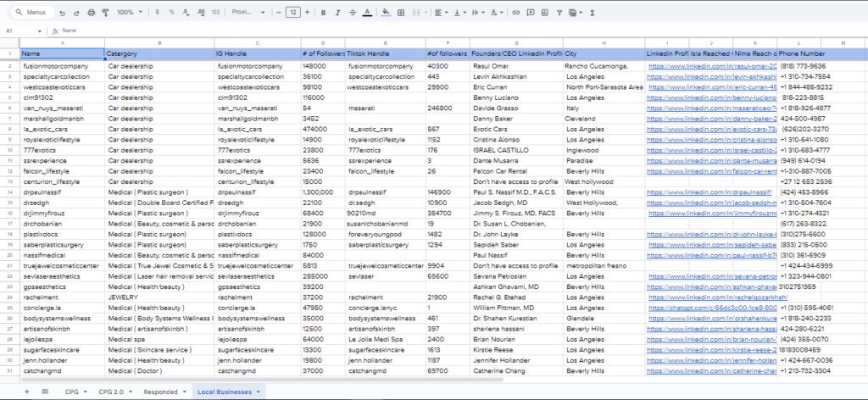This screenshot has width=868, height=400.
Task: Click the add sheet plus icon
Action: 26,392
